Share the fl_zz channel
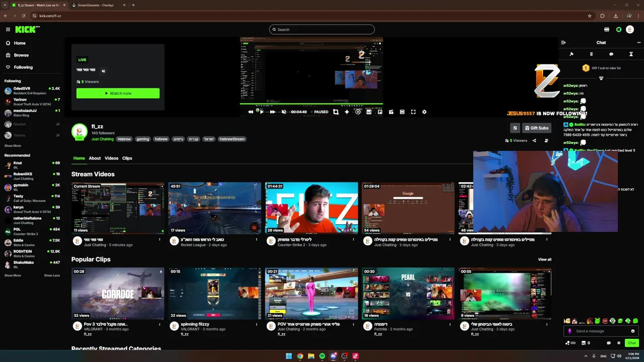This screenshot has width=644, height=362. tap(534, 141)
